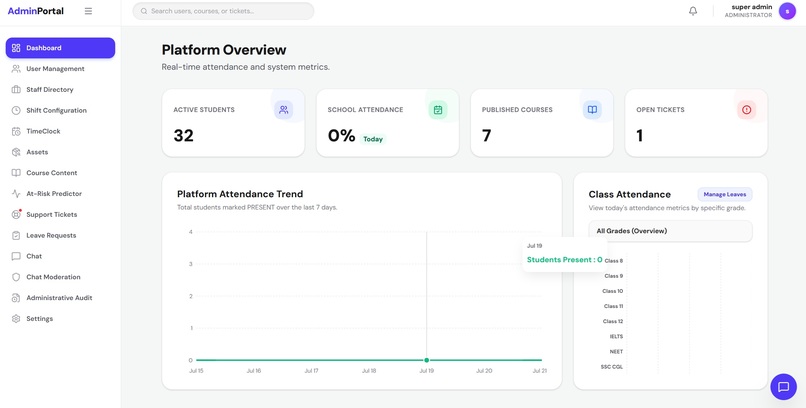Viewport: 806px width, 408px height.
Task: Click the School Attendance 0% value
Action: [341, 136]
